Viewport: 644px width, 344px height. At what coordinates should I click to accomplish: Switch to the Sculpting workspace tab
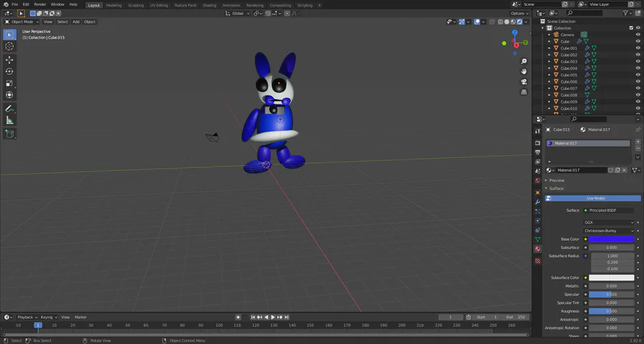135,5
